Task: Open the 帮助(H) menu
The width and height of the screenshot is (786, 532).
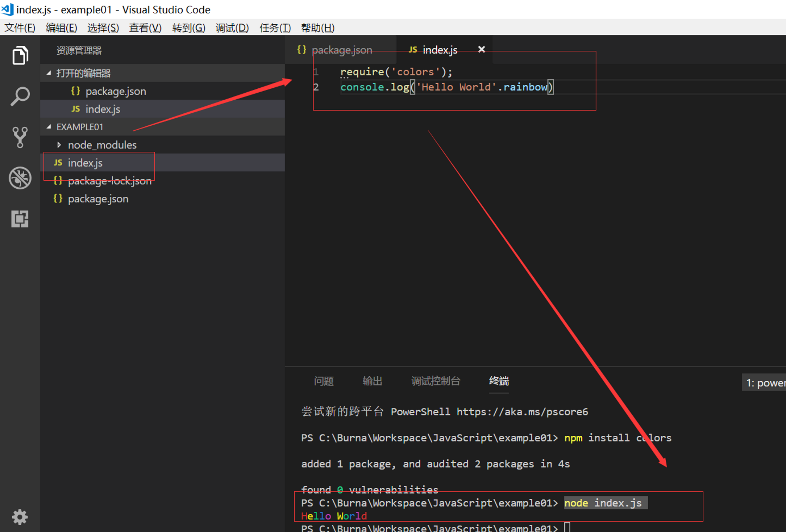Action: pos(317,28)
